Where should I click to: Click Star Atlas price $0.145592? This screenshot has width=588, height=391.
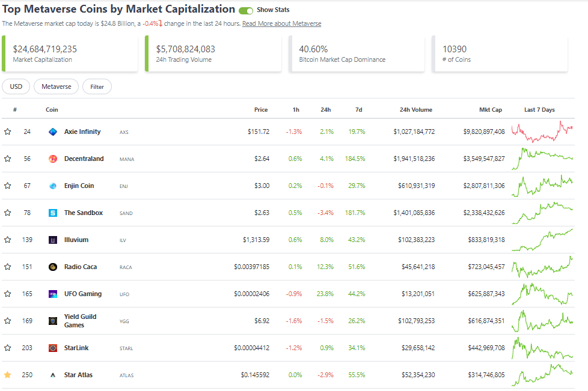255,375
